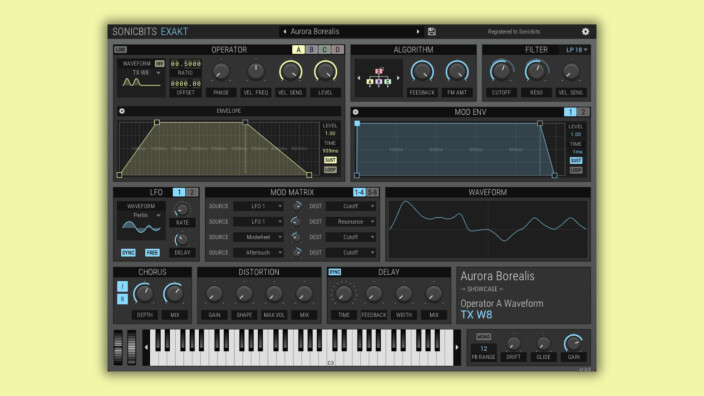Enable Chorus mode II
This screenshot has height=396, width=704.
(122, 299)
